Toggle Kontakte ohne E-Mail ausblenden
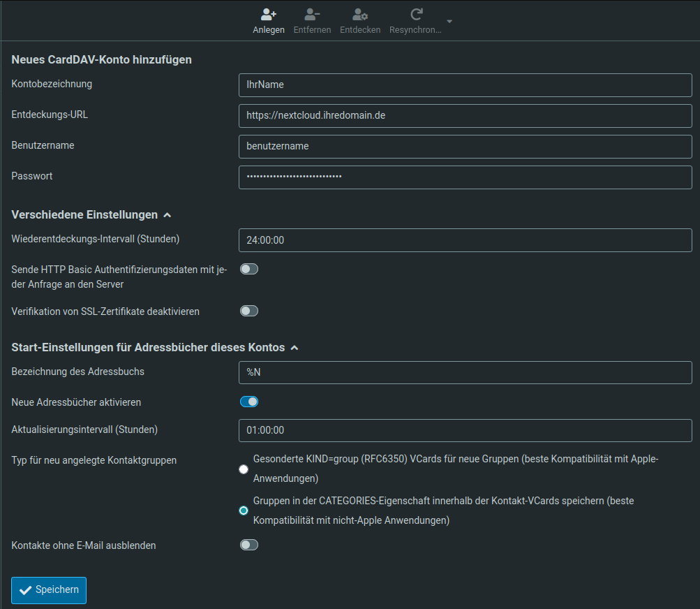This screenshot has height=609, width=700. coord(249,545)
